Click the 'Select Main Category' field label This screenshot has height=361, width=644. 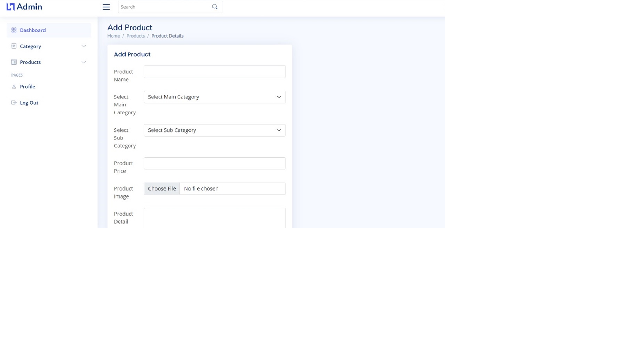(x=125, y=105)
